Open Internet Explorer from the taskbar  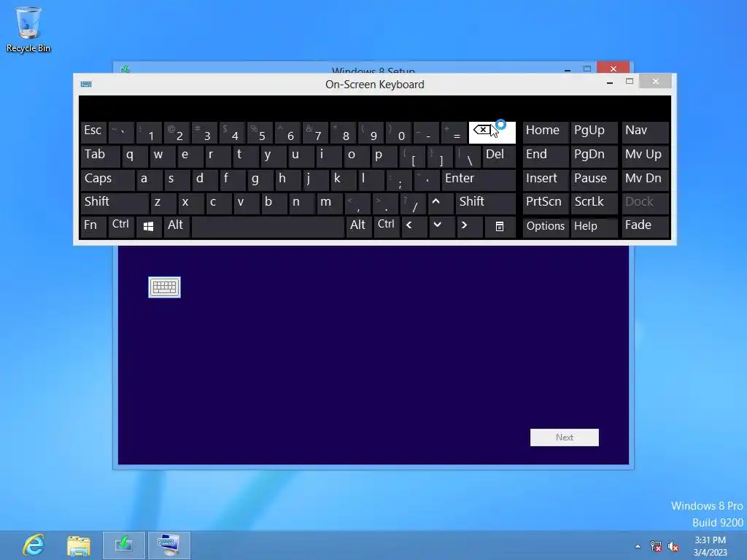coord(34,545)
